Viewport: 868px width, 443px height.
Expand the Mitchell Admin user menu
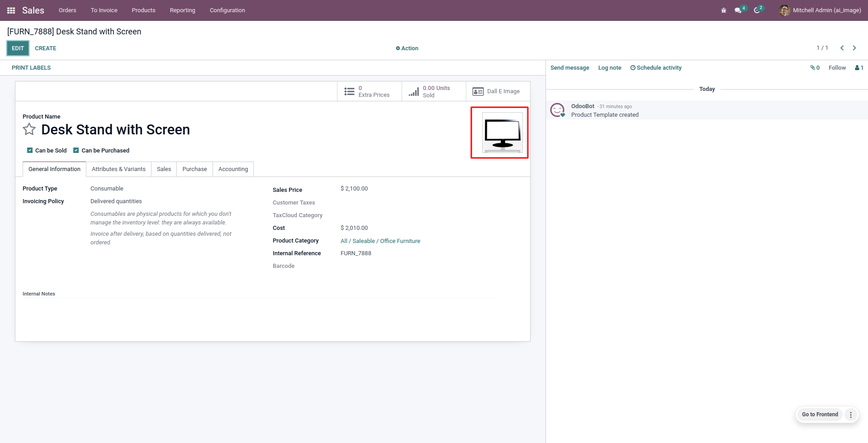click(820, 10)
